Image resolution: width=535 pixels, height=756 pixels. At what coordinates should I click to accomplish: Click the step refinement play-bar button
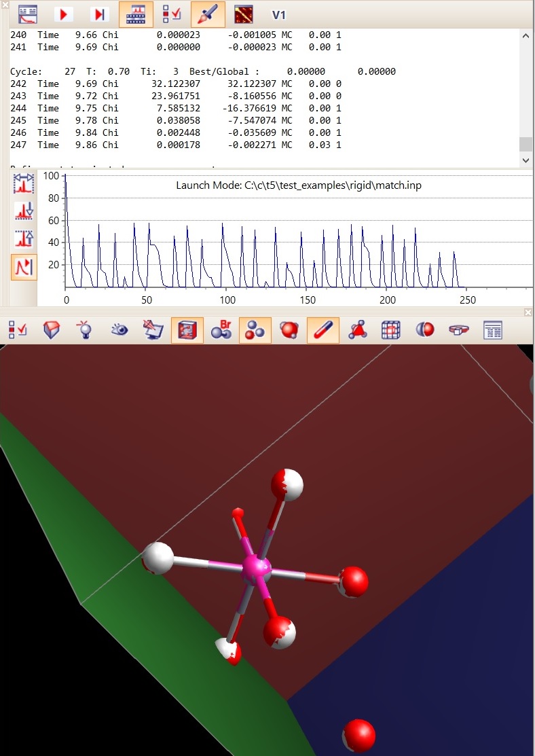coord(99,14)
